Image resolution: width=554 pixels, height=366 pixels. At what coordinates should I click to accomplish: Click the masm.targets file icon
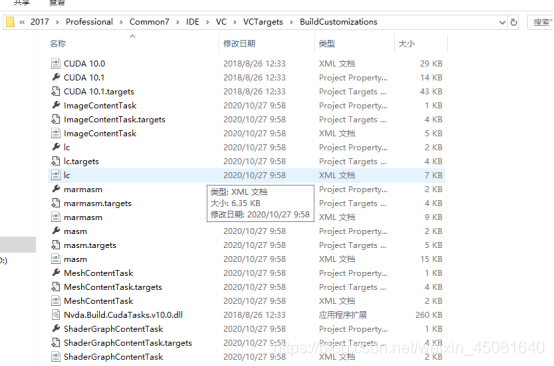[x=55, y=245]
